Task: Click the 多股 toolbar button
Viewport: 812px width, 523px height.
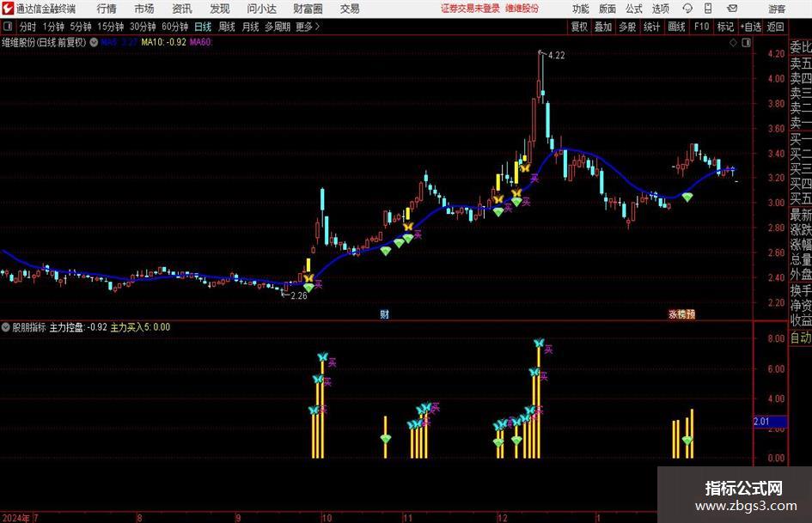Action: (x=627, y=27)
